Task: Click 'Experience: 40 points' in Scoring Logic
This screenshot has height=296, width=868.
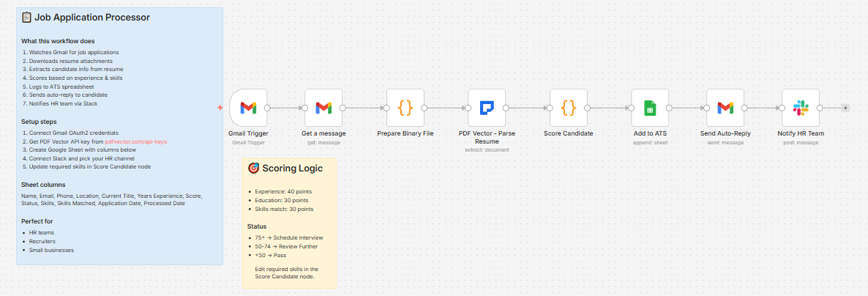Action: (x=284, y=192)
